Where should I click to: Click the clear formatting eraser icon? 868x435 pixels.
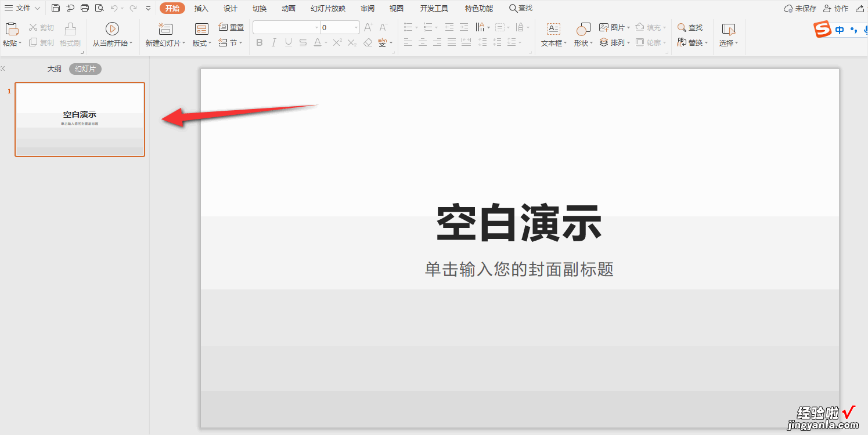click(368, 42)
